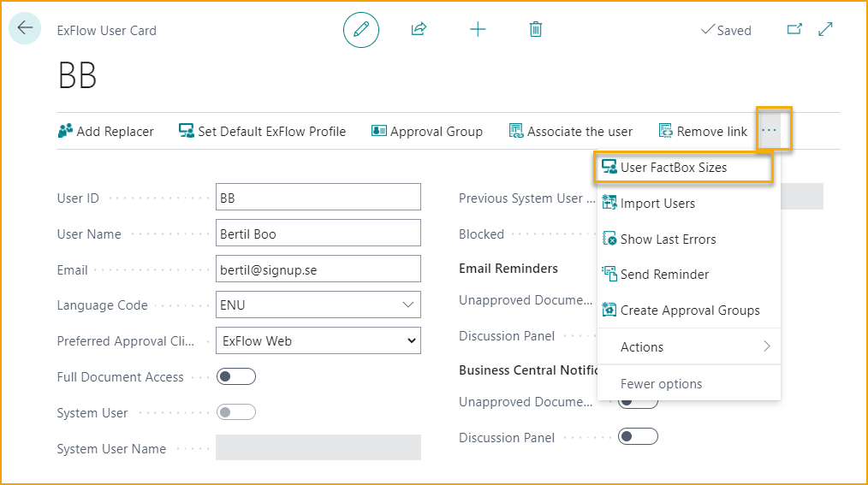Image resolution: width=868 pixels, height=485 pixels.
Task: Toggle Business Central Discussion Panel switch
Action: [x=638, y=437]
